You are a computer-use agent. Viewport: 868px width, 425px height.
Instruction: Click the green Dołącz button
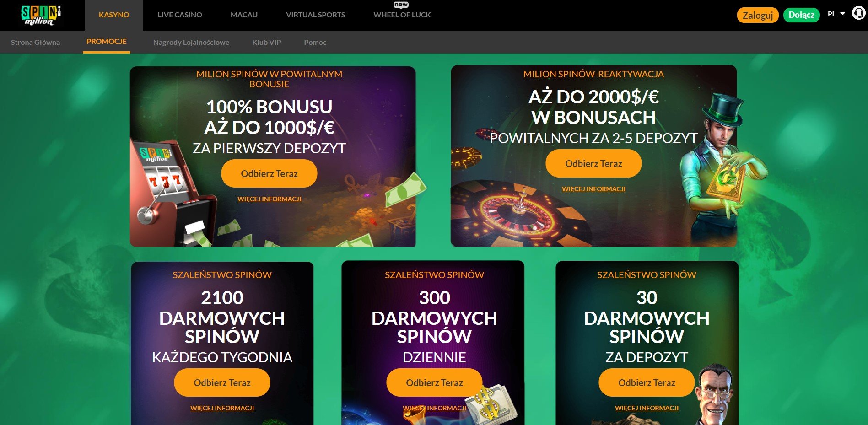click(801, 15)
